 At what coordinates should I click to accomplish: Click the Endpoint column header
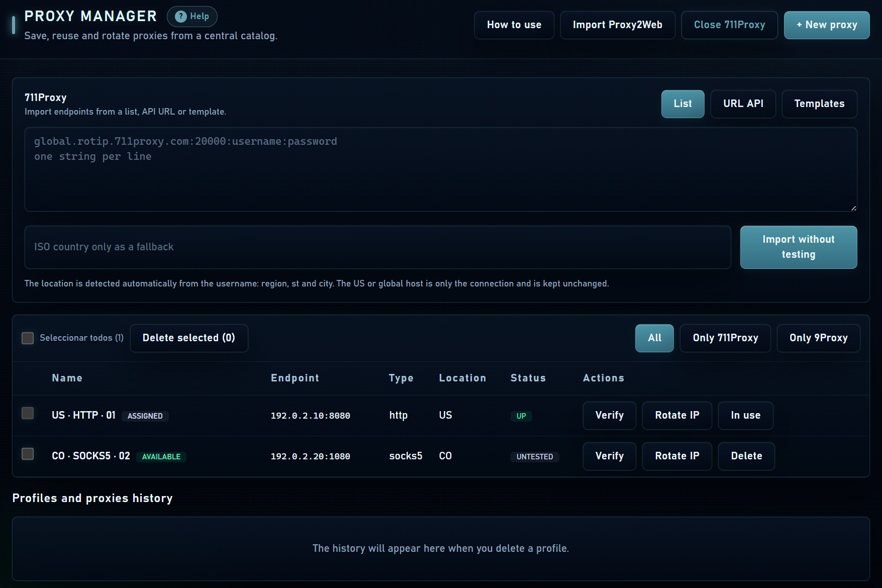pyautogui.click(x=295, y=378)
